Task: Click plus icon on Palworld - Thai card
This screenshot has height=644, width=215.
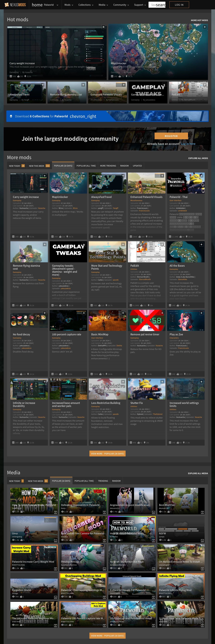Action: (x=201, y=176)
